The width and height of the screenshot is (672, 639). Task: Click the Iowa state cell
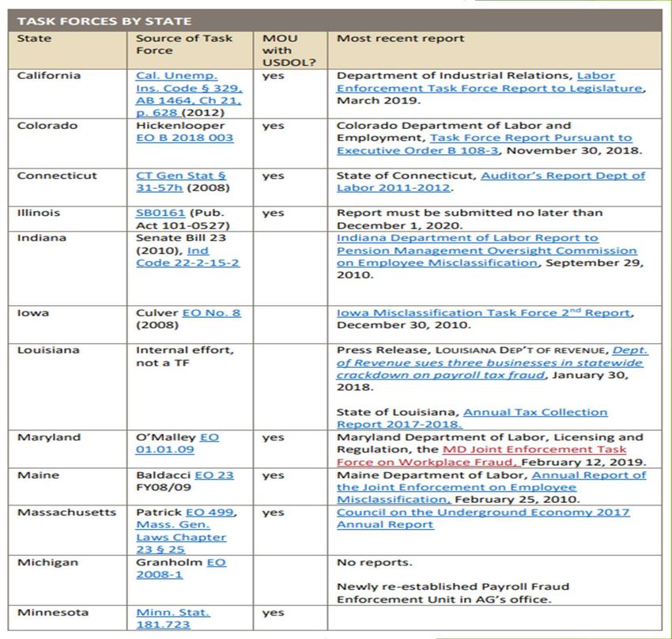click(67, 324)
